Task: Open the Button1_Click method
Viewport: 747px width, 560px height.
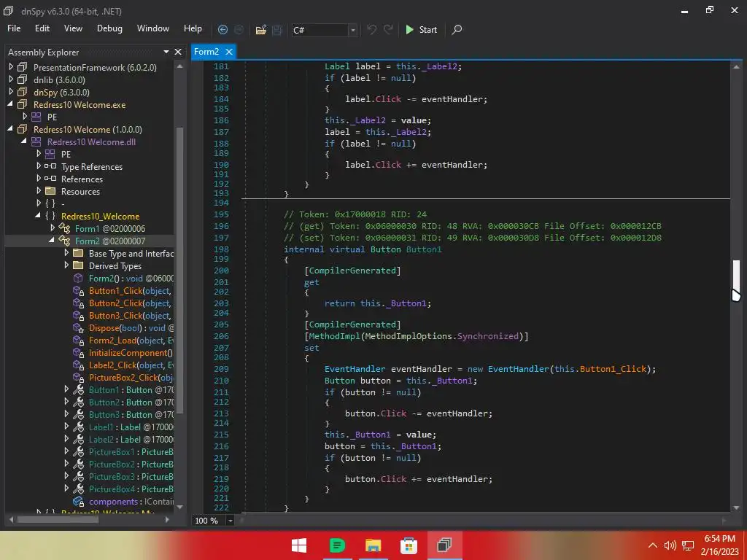Action: [x=130, y=290]
